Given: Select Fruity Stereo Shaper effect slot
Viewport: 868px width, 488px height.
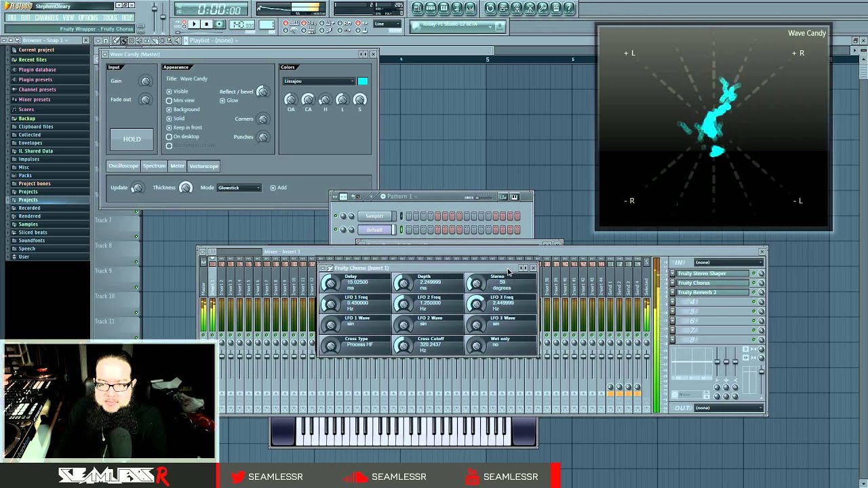Looking at the screenshot, I should (713, 274).
